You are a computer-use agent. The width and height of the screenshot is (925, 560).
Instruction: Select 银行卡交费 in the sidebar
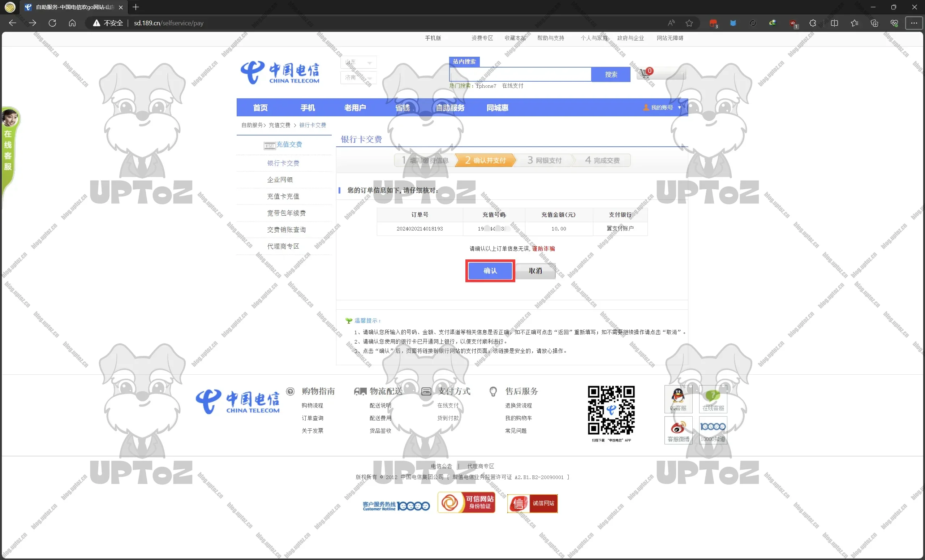coord(283,163)
